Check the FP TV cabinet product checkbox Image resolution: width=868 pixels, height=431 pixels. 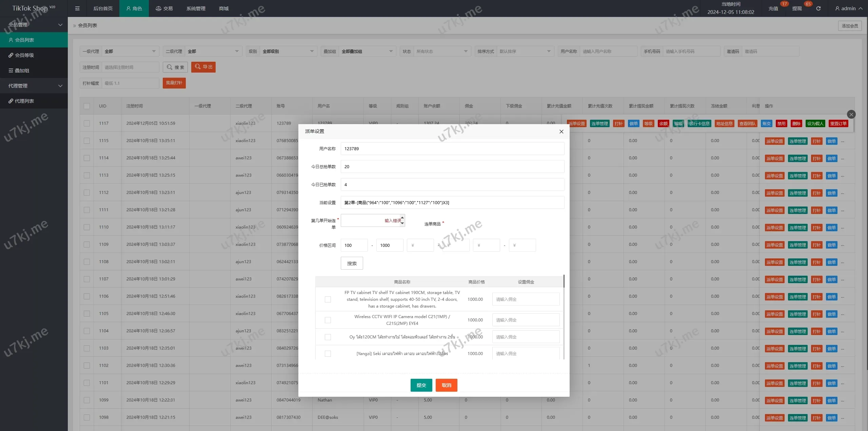click(x=328, y=299)
